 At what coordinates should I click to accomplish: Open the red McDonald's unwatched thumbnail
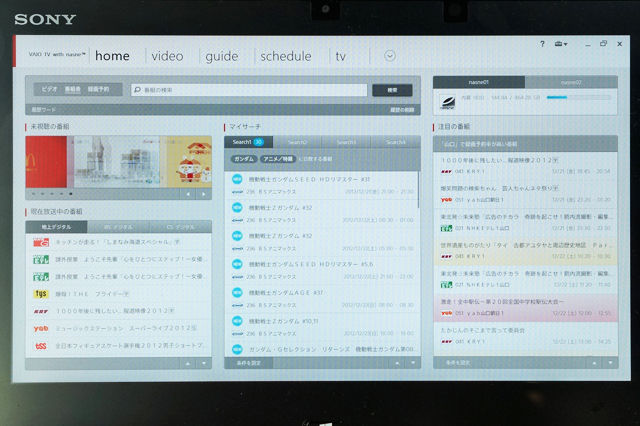46,162
